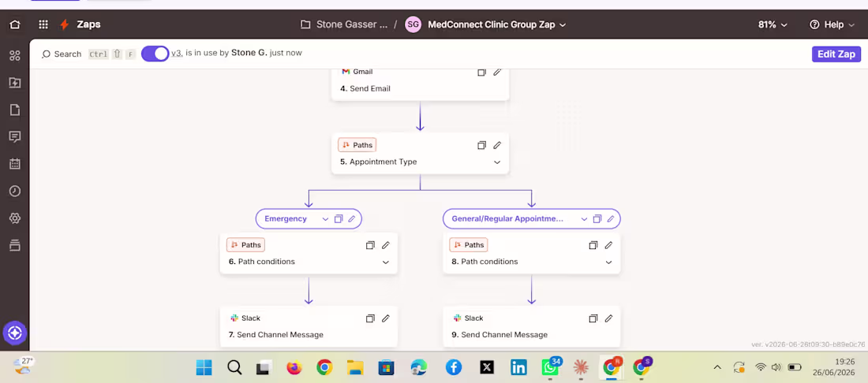Viewport: 868px width, 383px height.
Task: Open the purple Copilot compass button
Action: pos(15,333)
